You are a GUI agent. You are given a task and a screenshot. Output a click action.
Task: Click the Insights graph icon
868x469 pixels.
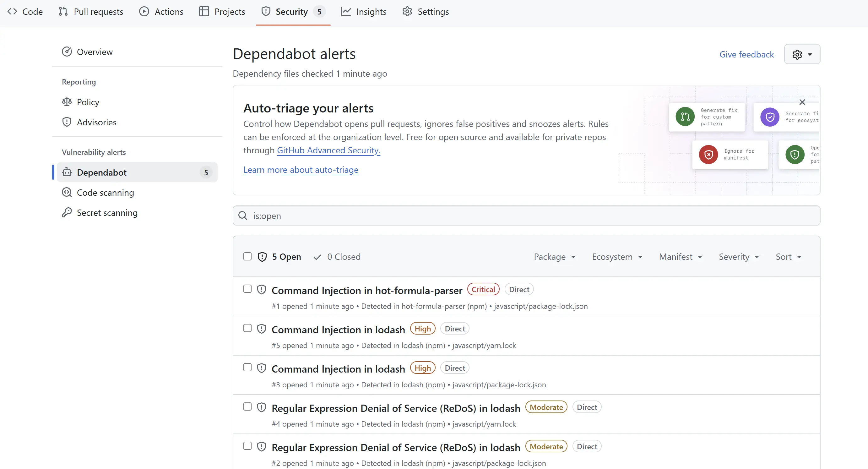click(346, 11)
